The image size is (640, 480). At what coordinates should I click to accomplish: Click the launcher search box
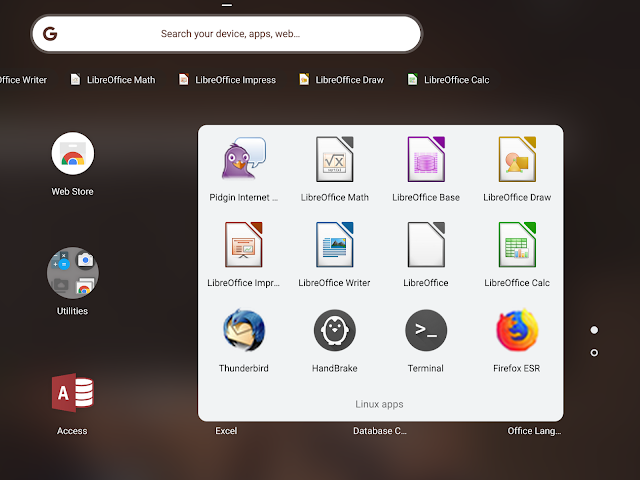point(227,34)
